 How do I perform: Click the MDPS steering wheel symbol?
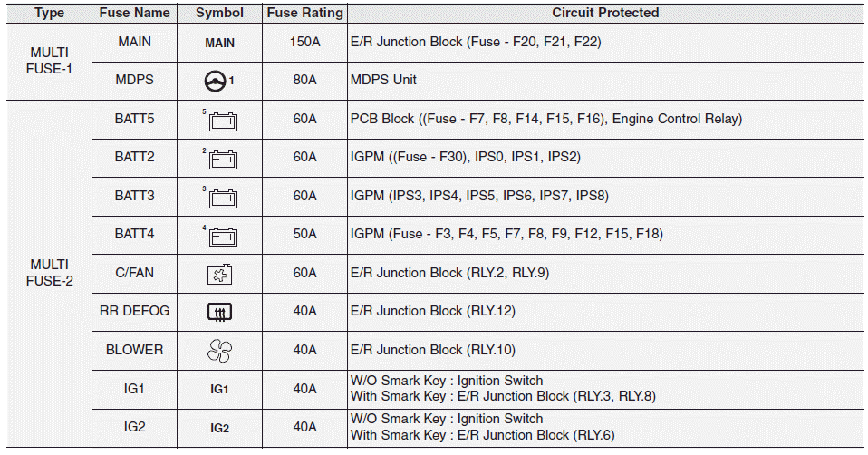click(x=216, y=81)
